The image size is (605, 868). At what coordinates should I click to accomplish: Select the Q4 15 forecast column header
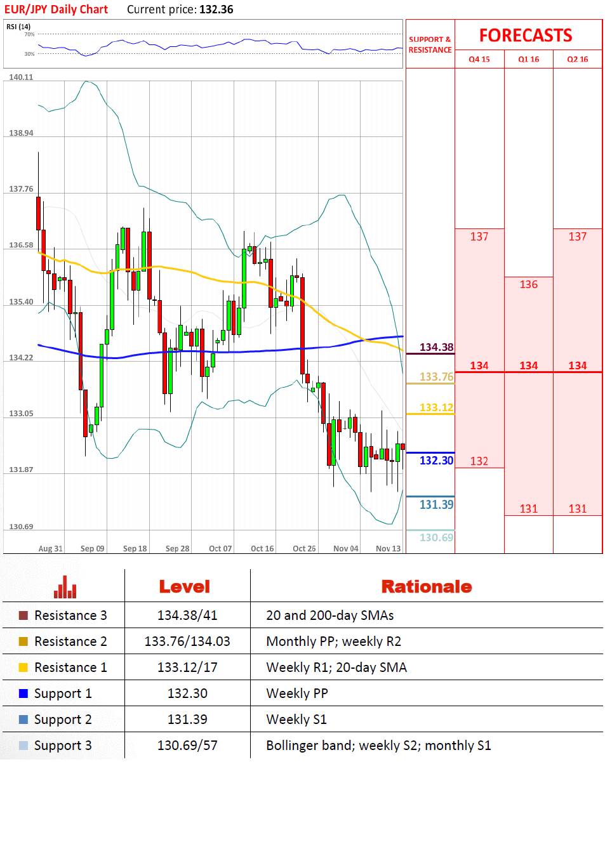[479, 60]
